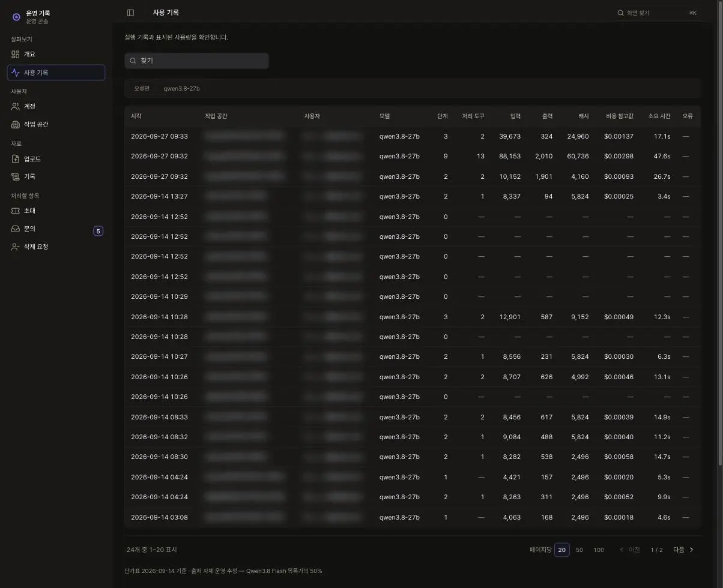723x588 pixels.
Task: Select 50 rows per page
Action: [x=579, y=550]
